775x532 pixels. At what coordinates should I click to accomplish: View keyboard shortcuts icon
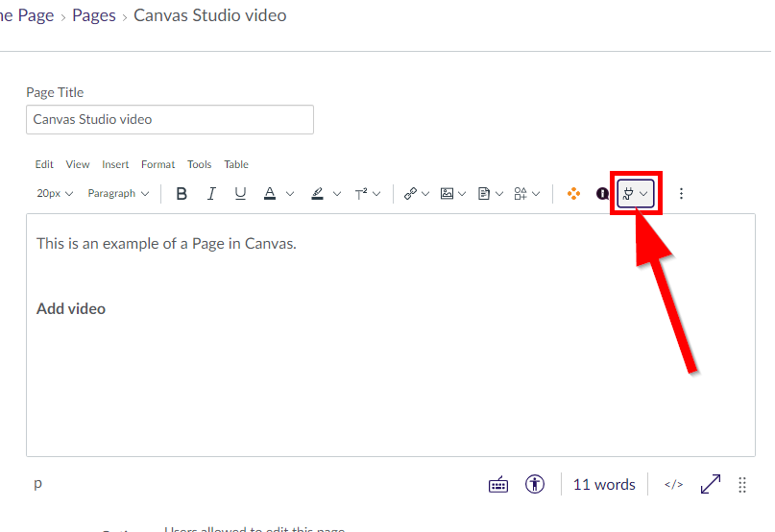pos(498,485)
